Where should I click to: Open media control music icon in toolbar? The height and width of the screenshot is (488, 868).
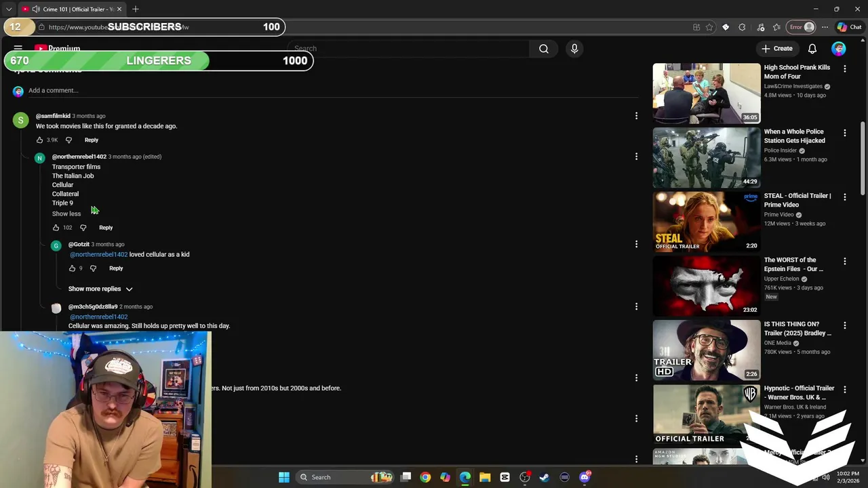click(x=760, y=27)
